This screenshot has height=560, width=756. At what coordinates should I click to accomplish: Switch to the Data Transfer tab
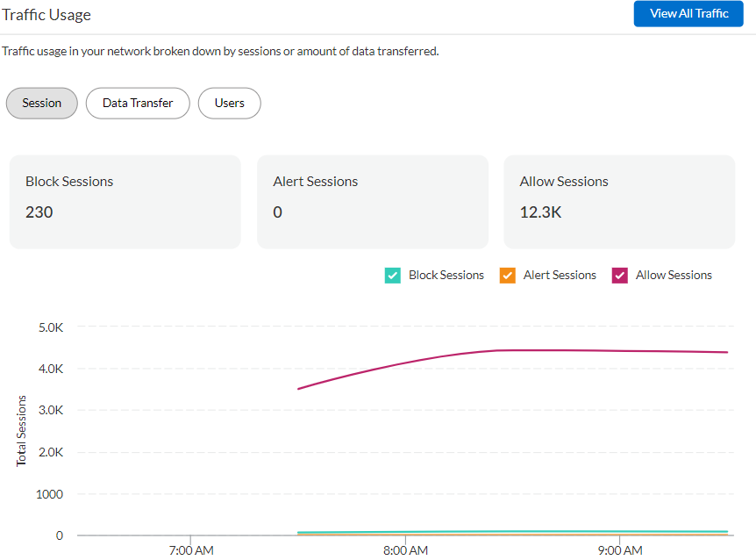pyautogui.click(x=138, y=104)
